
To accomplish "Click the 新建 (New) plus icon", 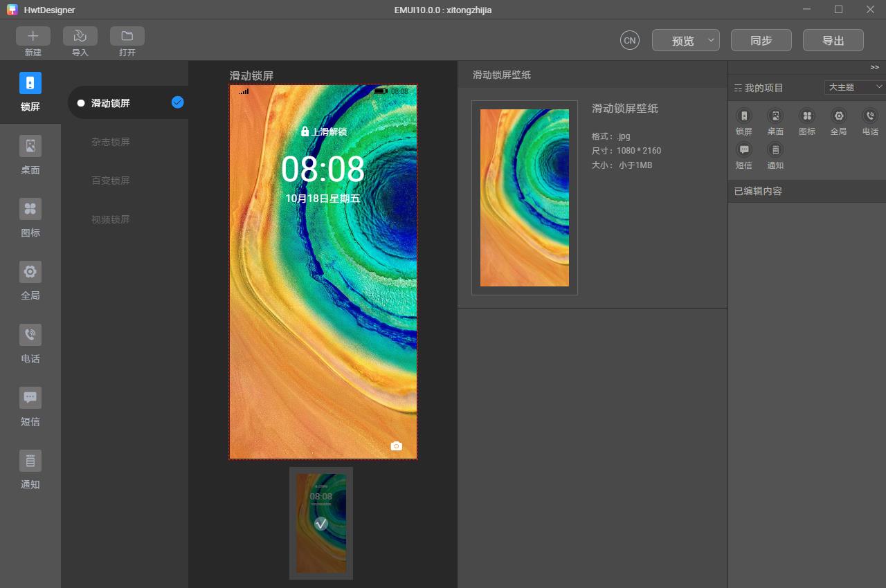I will [x=33, y=36].
